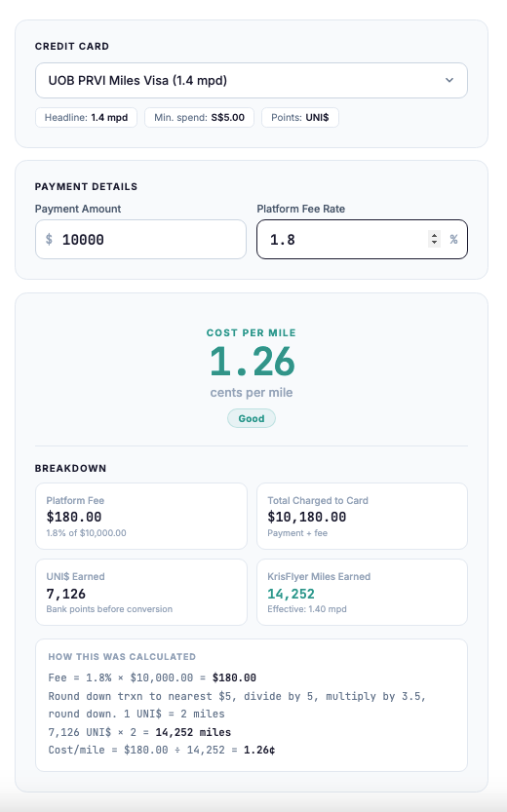The height and width of the screenshot is (812, 507).
Task: Click the HOW THIS WAS CALCULATED heading
Action: coord(122,657)
